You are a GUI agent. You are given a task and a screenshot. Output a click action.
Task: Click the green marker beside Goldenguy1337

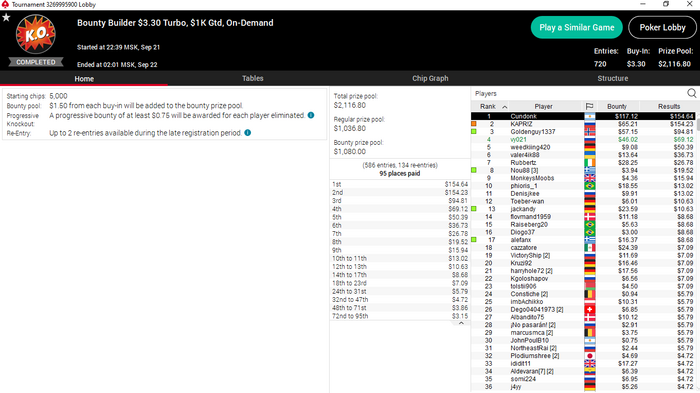click(474, 131)
